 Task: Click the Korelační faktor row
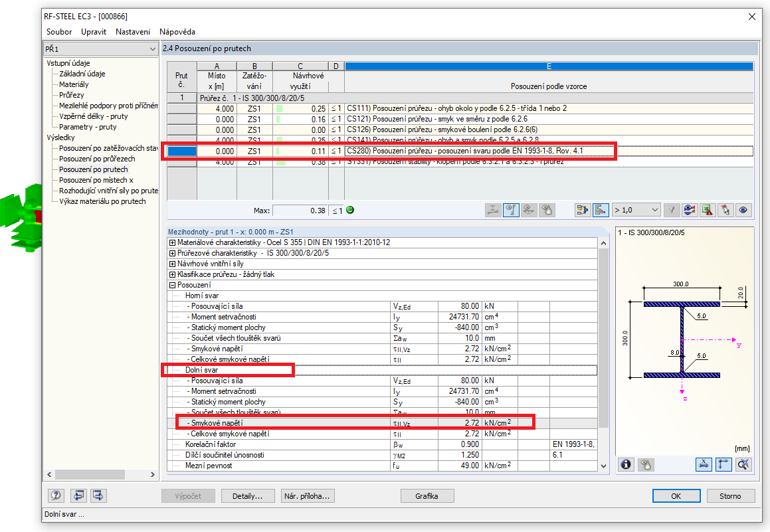click(382, 444)
